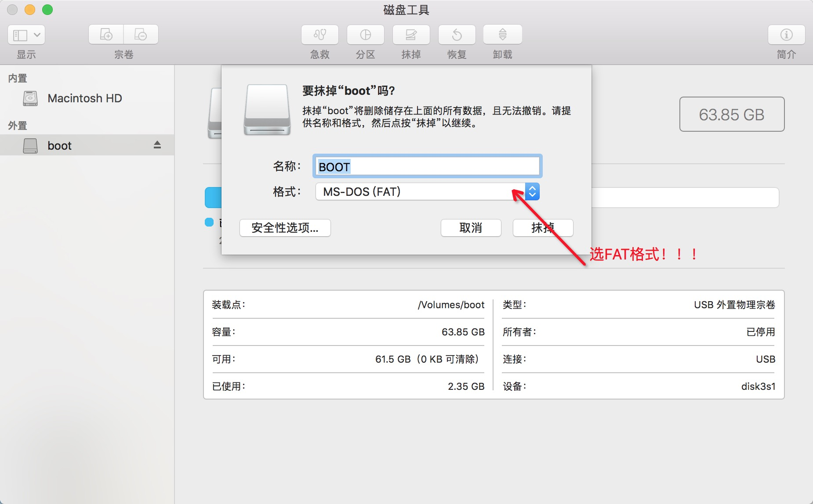Viewport: 813px width, 504px height.
Task: Open the sidebar display options button
Action: pyautogui.click(x=26, y=35)
